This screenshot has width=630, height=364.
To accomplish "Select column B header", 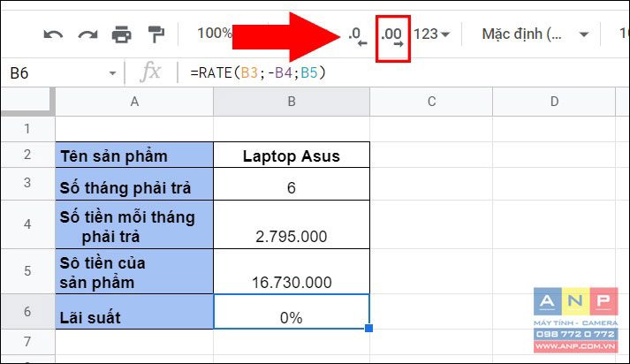I will coord(292,102).
